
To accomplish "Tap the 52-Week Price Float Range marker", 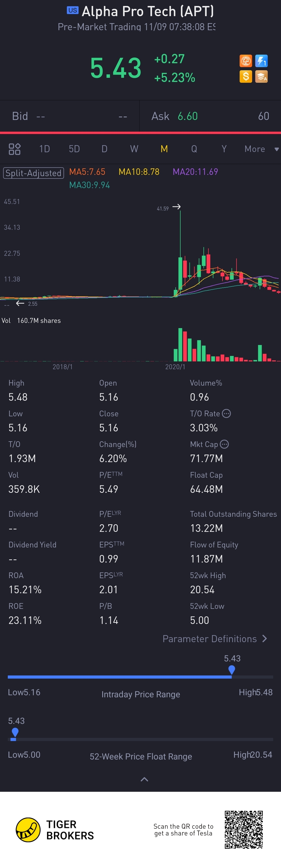I will click(x=15, y=732).
